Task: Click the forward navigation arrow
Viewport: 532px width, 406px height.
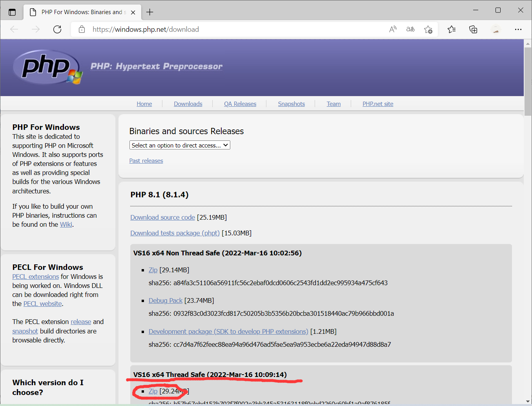Action: tap(35, 29)
